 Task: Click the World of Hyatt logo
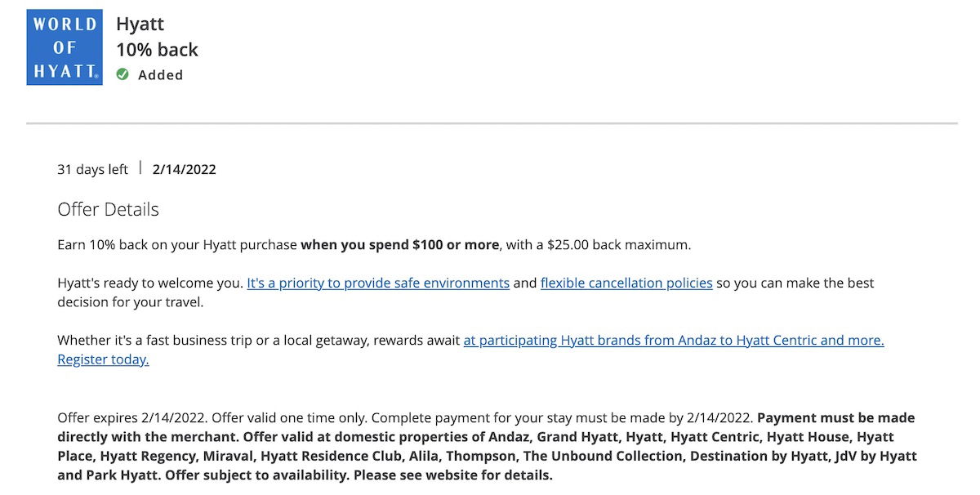(x=65, y=47)
